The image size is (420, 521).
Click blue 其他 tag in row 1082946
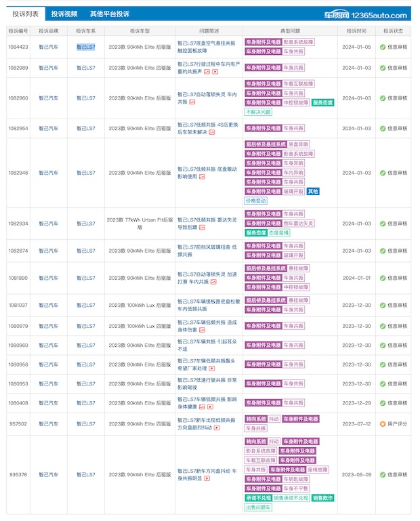pos(313,192)
